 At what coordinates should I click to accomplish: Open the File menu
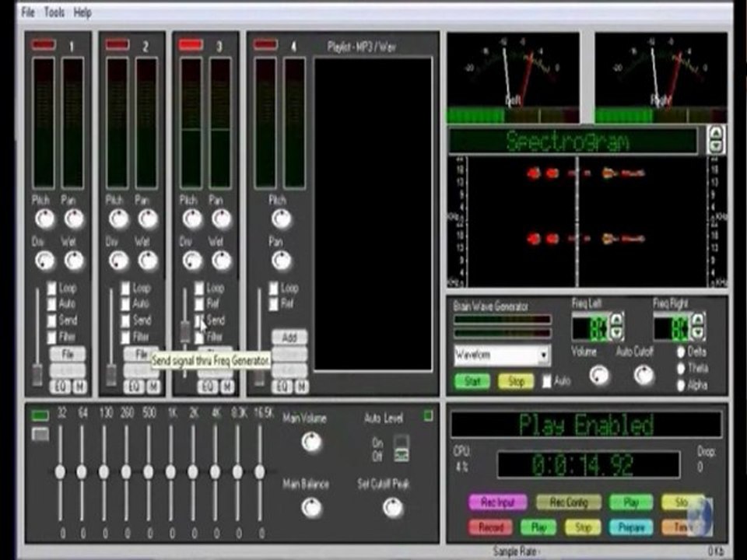(x=28, y=12)
